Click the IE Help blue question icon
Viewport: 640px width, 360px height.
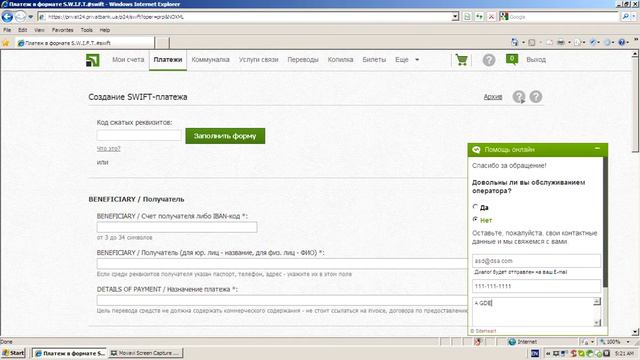tap(621, 42)
